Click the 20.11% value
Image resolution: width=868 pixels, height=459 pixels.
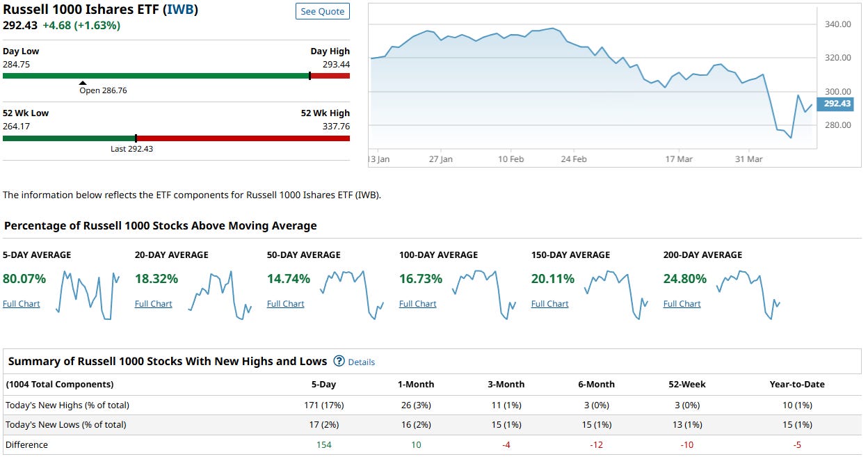[553, 279]
